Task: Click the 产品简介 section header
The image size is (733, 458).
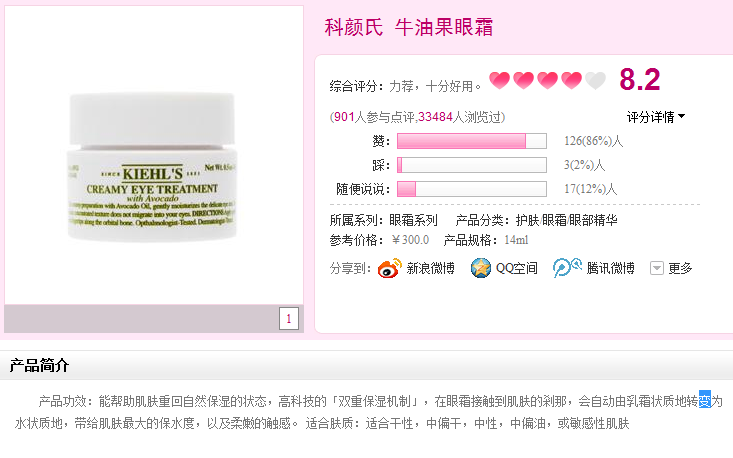Action: coord(39,365)
